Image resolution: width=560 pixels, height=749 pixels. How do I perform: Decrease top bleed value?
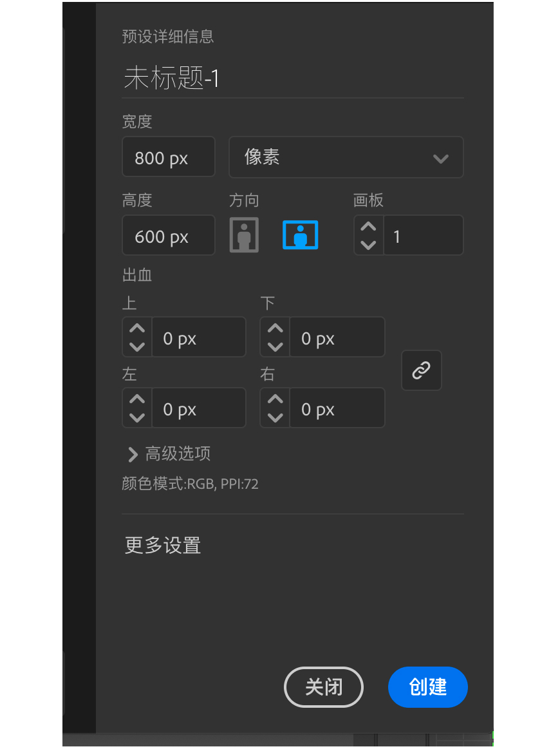pos(137,346)
